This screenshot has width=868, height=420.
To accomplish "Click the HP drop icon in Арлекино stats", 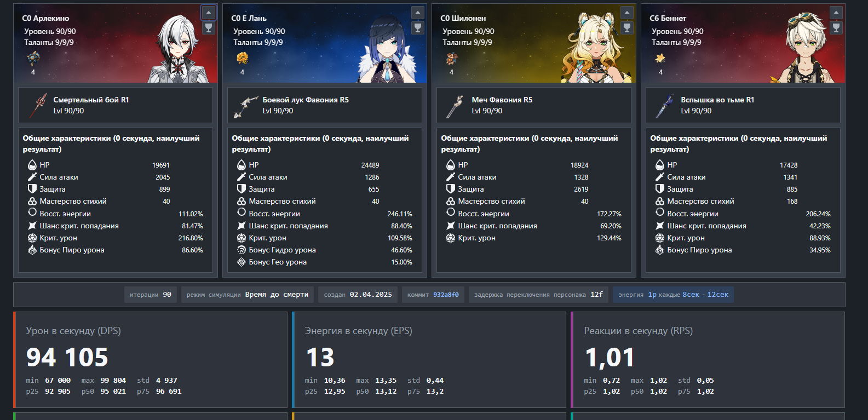I will pyautogui.click(x=32, y=165).
